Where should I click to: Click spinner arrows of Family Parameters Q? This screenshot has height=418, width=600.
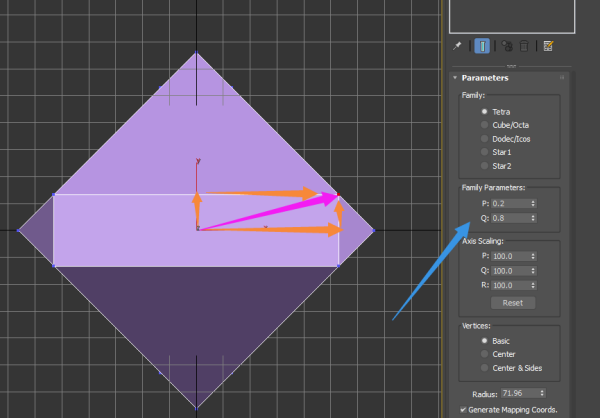click(x=533, y=218)
